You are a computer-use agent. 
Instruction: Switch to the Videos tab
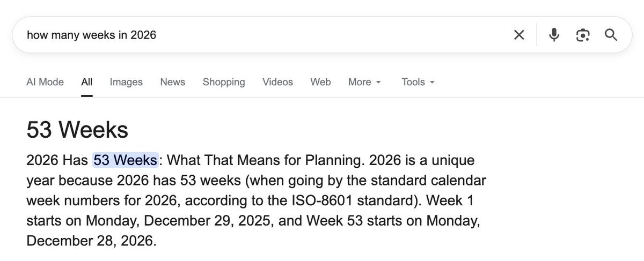pyautogui.click(x=277, y=82)
